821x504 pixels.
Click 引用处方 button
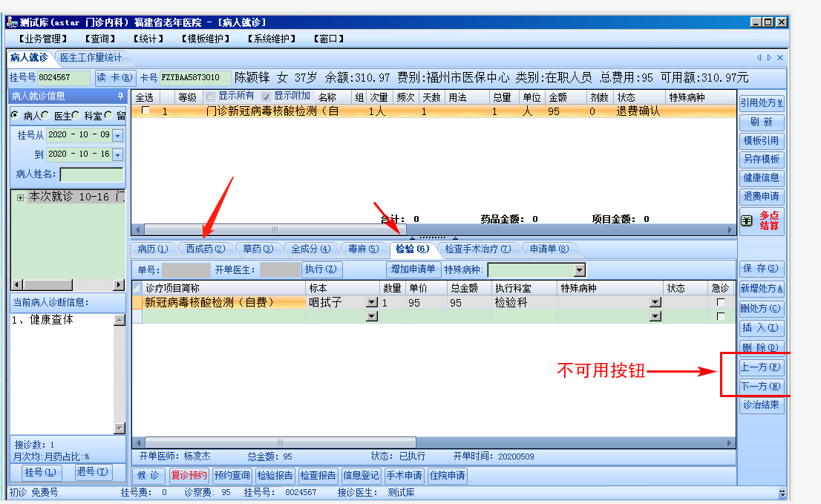pyautogui.click(x=762, y=103)
